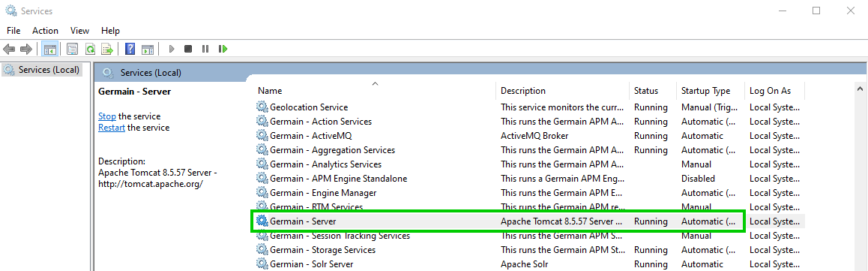Viewport: 868px width, 271px height.
Task: Open the View menu
Action: [x=79, y=31]
